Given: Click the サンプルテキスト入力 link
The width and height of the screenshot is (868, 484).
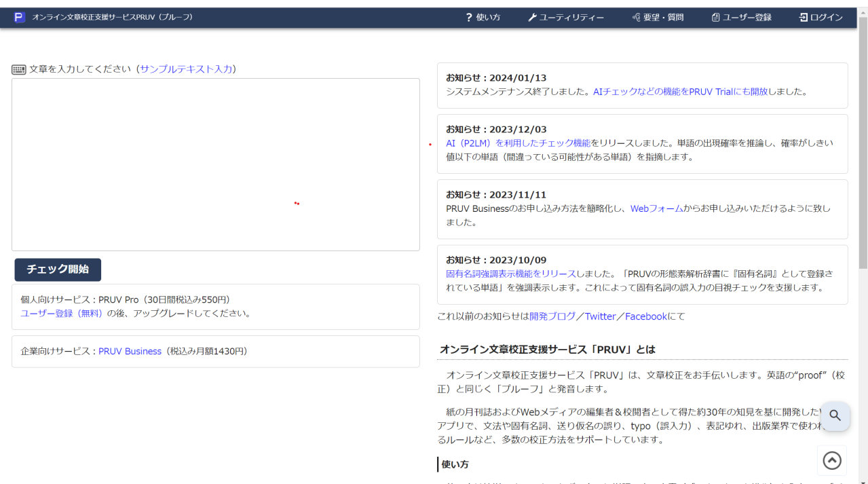Looking at the screenshot, I should pos(186,69).
